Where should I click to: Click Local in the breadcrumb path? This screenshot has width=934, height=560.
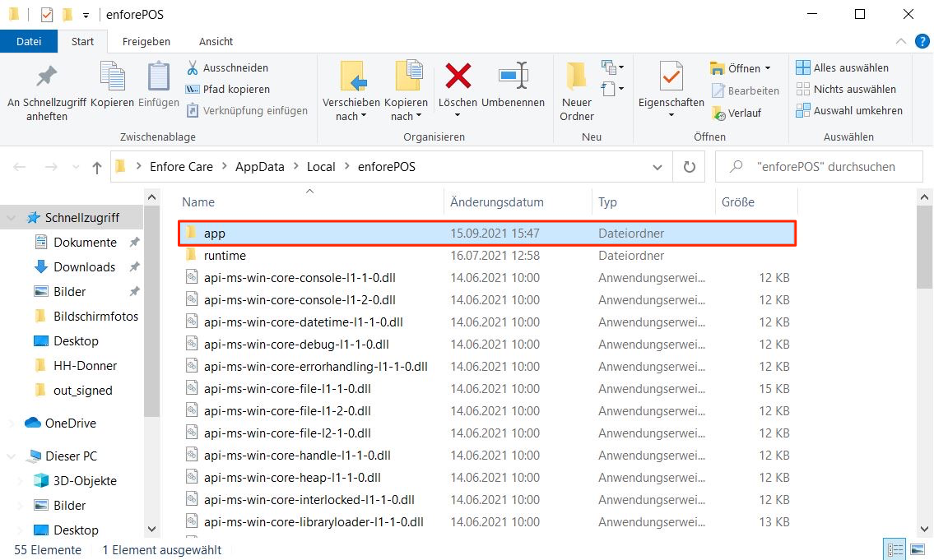click(x=321, y=167)
